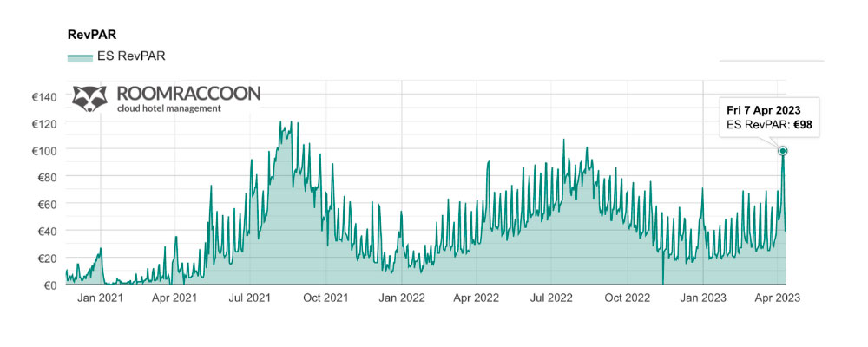Viewport: 868px width, 347px height.
Task: Click the €60 y-axis label
Action: click(x=47, y=204)
